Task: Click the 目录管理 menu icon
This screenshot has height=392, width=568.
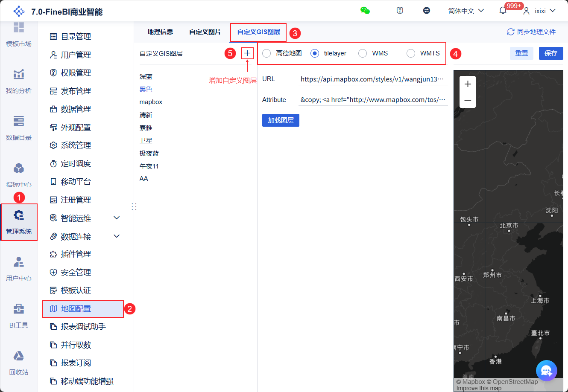Action: pyautogui.click(x=53, y=37)
